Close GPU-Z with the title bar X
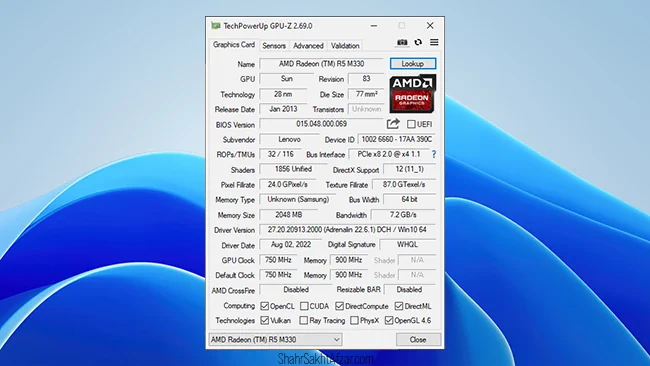The width and height of the screenshot is (650, 366). point(430,26)
